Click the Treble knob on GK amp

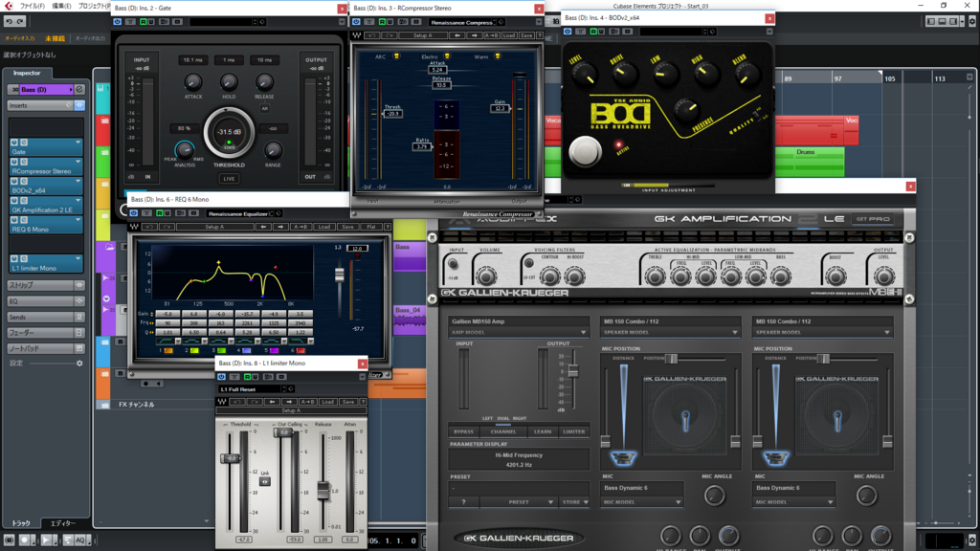tap(655, 275)
